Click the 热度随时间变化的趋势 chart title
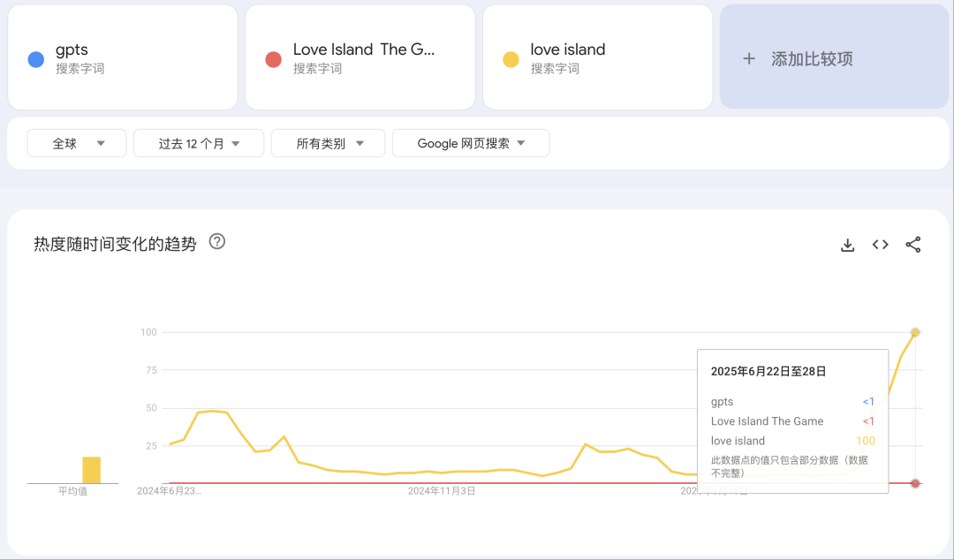This screenshot has width=954, height=560. pyautogui.click(x=115, y=244)
